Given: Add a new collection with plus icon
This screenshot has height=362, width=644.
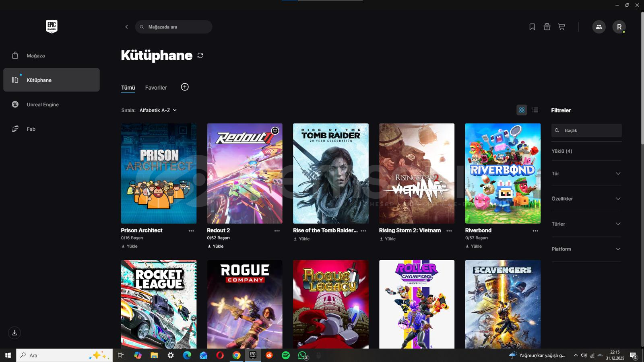Looking at the screenshot, I should pos(185,87).
